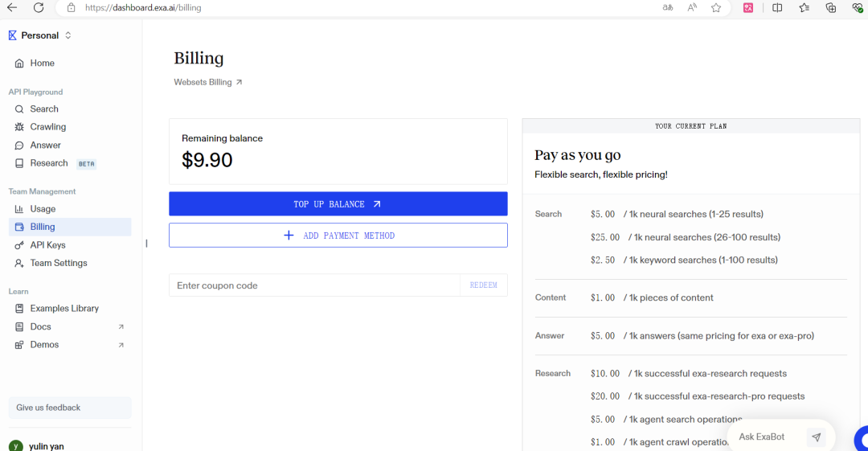The width and height of the screenshot is (868, 451).
Task: Click the Examples Library icon
Action: [x=19, y=309]
